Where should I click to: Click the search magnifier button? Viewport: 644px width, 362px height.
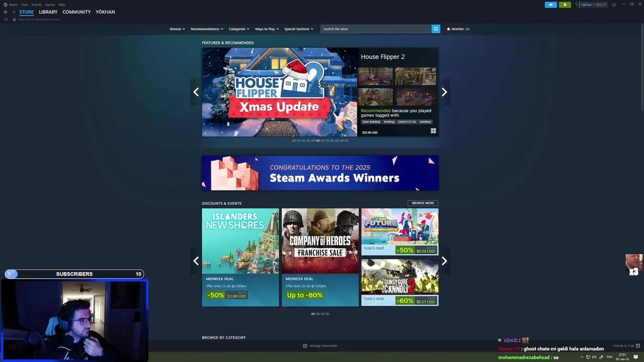pos(436,29)
